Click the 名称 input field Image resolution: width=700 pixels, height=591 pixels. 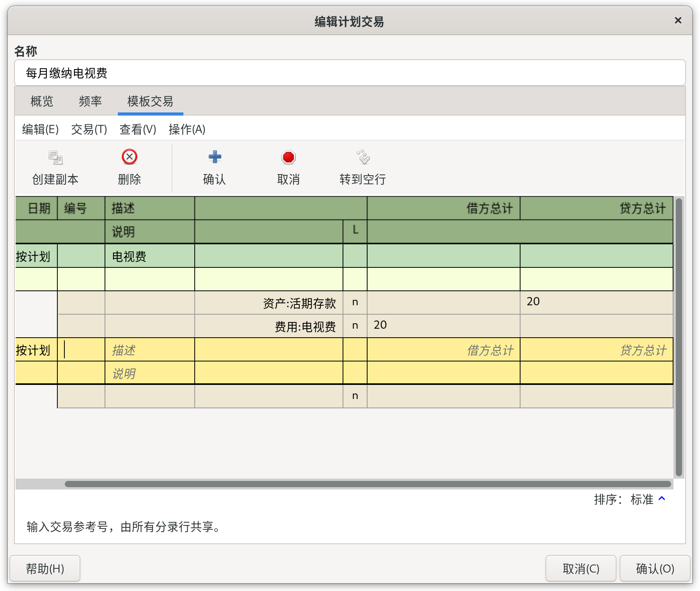coord(350,73)
